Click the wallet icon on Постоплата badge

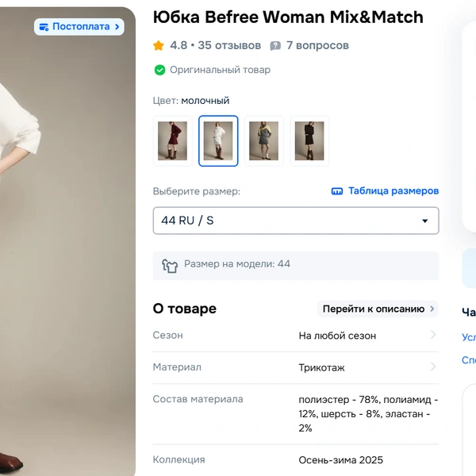(x=43, y=27)
